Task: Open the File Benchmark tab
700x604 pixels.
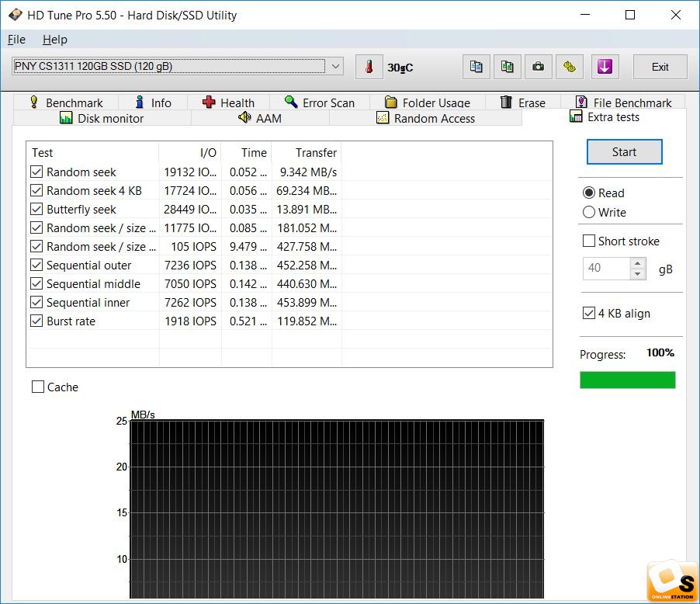Action: (623, 102)
